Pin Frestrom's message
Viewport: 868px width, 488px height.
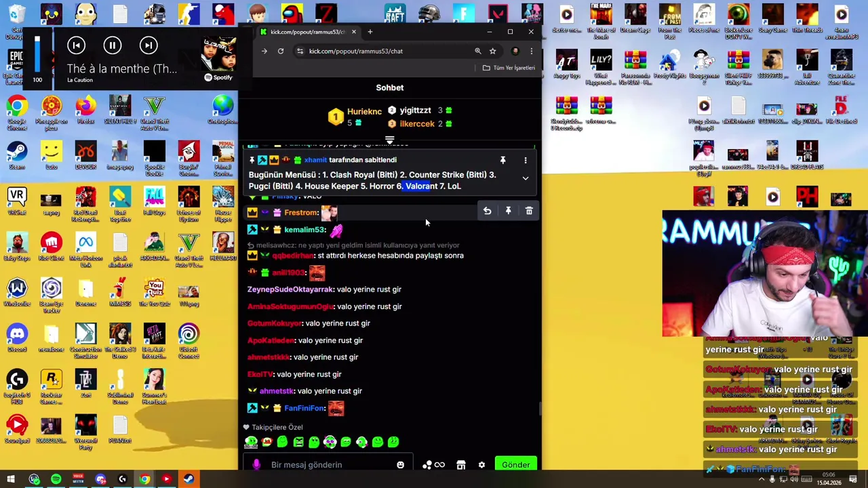508,211
